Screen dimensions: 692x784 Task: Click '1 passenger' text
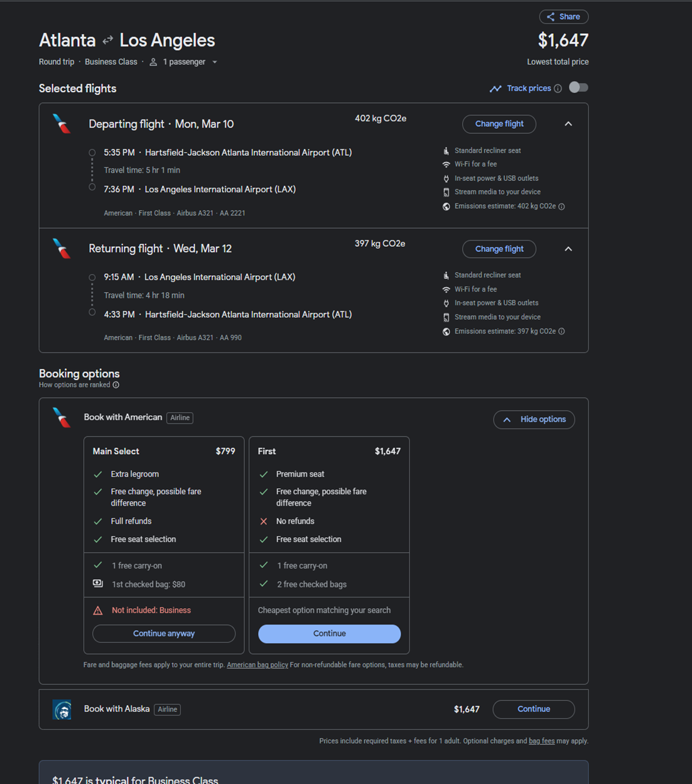184,62
